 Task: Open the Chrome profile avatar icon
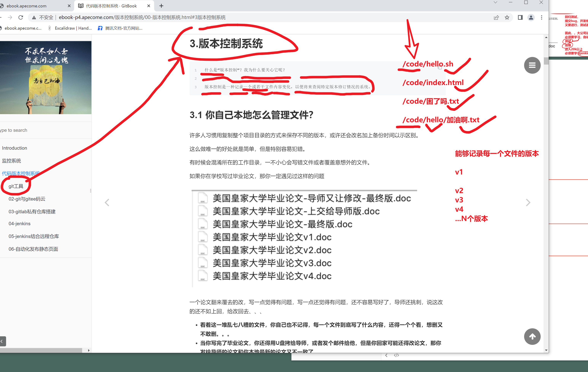coord(531,17)
